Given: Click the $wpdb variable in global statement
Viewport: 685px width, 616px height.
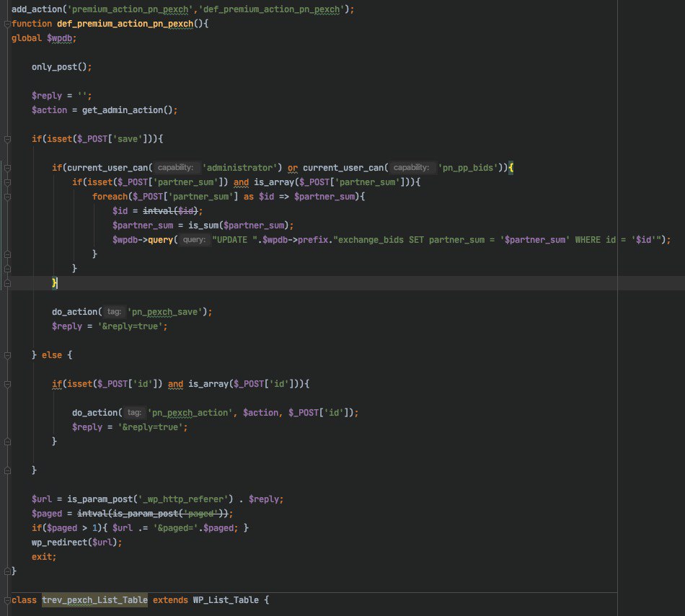Looking at the screenshot, I should pyautogui.click(x=59, y=38).
